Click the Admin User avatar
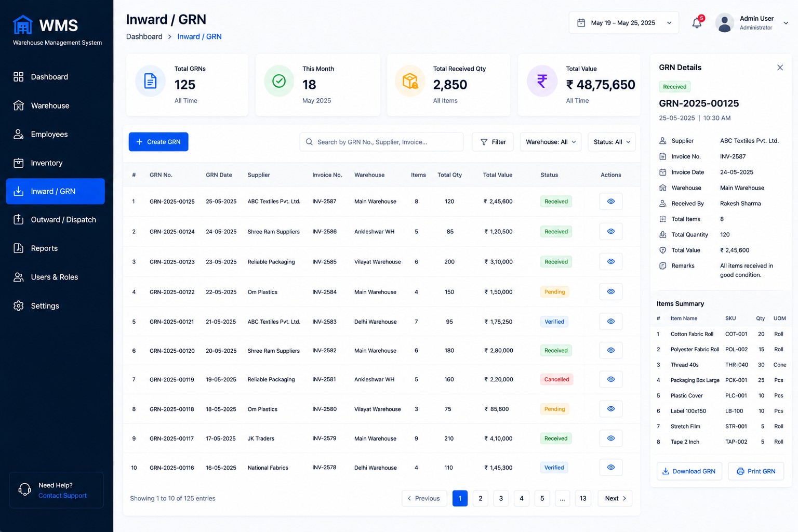This screenshot has width=798, height=532. pos(724,23)
